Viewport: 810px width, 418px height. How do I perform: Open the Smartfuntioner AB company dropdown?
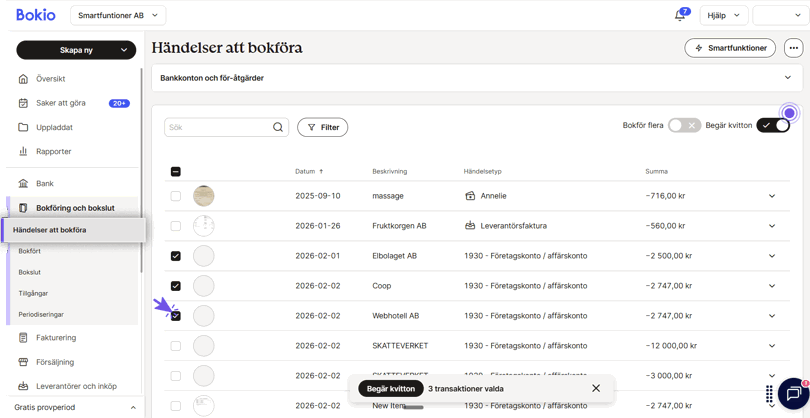point(118,15)
